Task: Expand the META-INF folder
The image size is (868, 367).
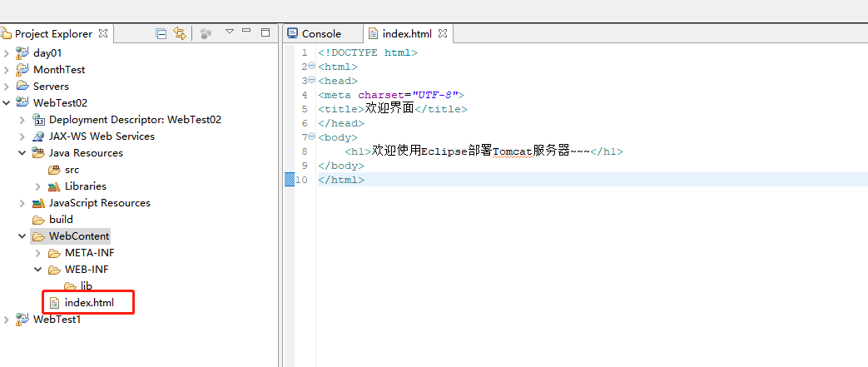Action: coord(38,253)
